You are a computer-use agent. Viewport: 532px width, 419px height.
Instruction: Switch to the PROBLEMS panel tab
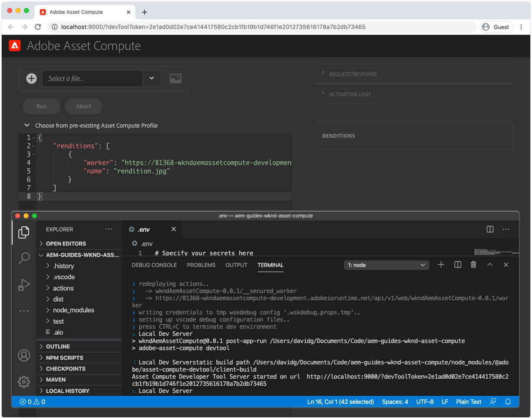pos(201,265)
